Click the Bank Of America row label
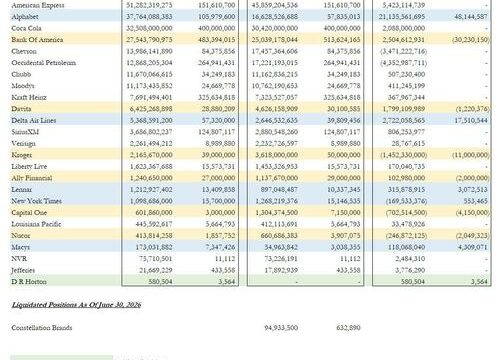 (37, 40)
